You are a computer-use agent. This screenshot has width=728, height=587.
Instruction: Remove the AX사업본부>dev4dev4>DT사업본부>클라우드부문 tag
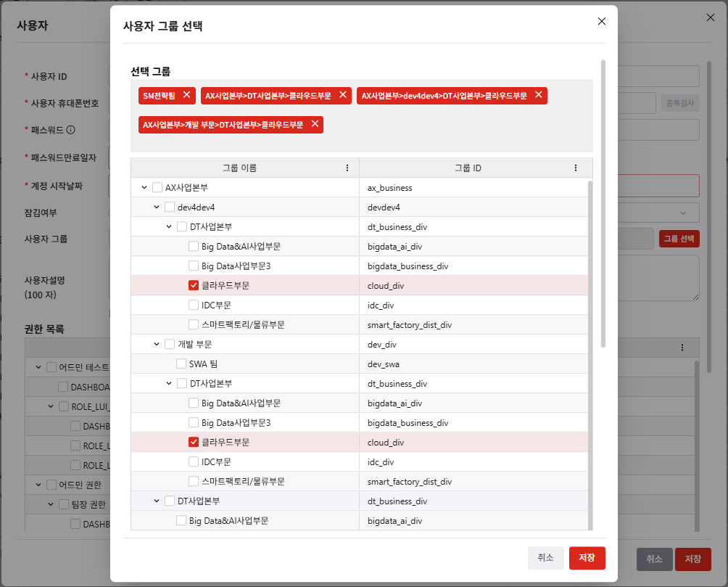[x=539, y=95]
